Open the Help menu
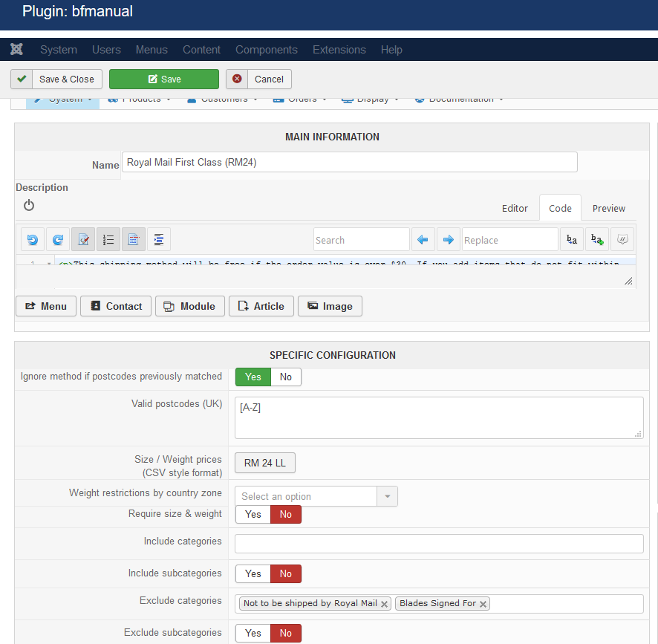658x644 pixels. [391, 50]
